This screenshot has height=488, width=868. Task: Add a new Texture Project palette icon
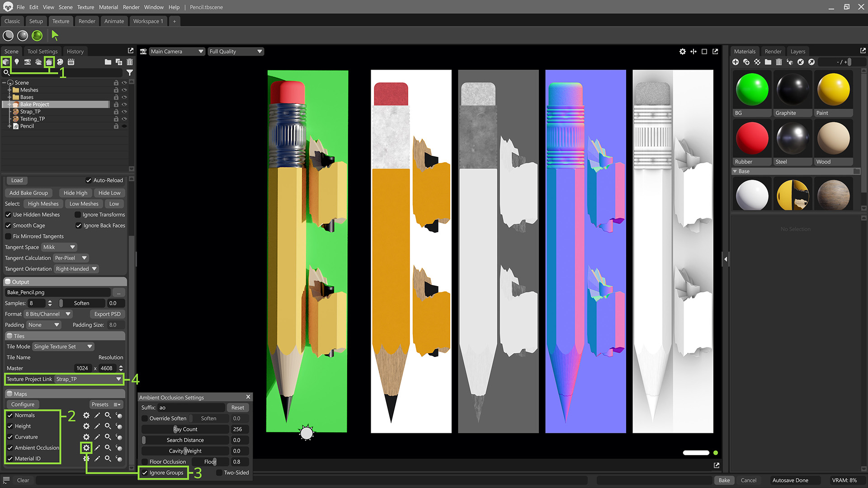pyautogui.click(x=60, y=62)
